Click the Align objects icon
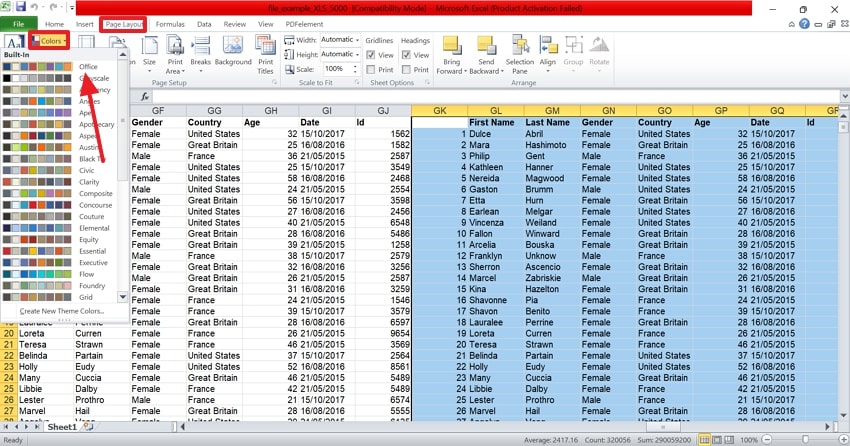The image size is (850, 446). [548, 46]
